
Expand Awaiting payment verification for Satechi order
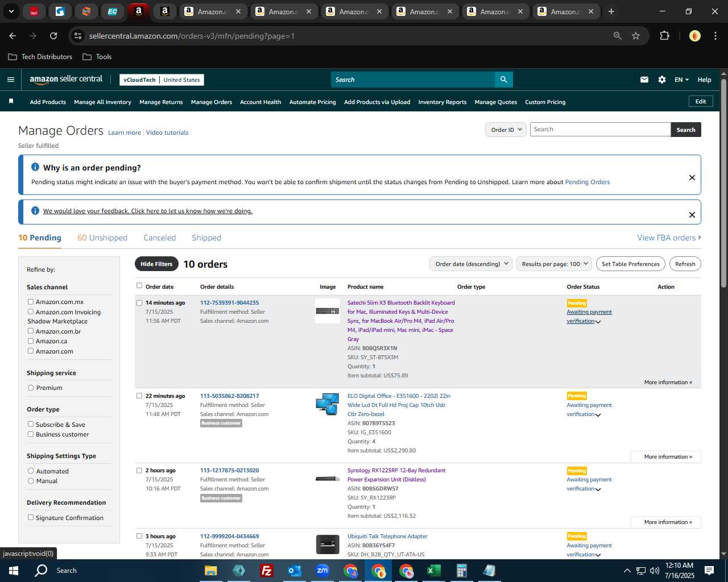point(589,317)
